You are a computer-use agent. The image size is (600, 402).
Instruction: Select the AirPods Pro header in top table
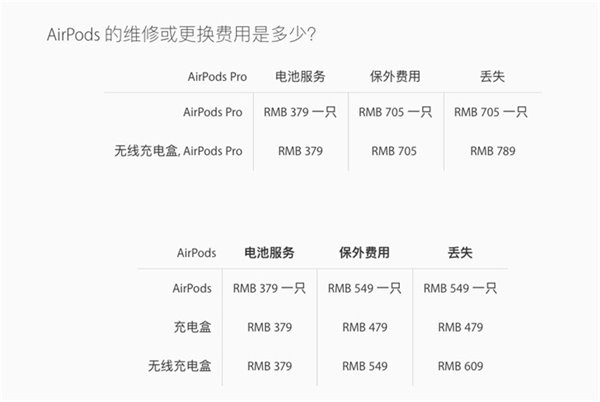tap(215, 75)
